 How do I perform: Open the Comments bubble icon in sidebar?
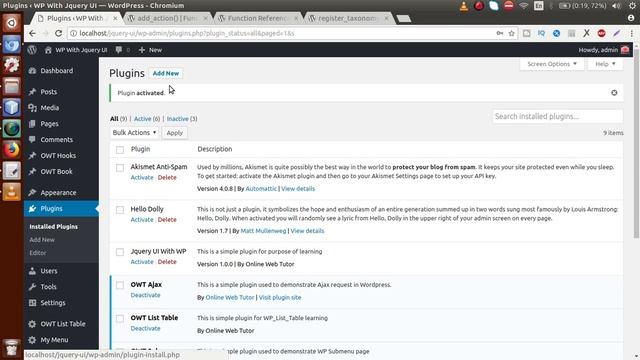pyautogui.click(x=32, y=140)
